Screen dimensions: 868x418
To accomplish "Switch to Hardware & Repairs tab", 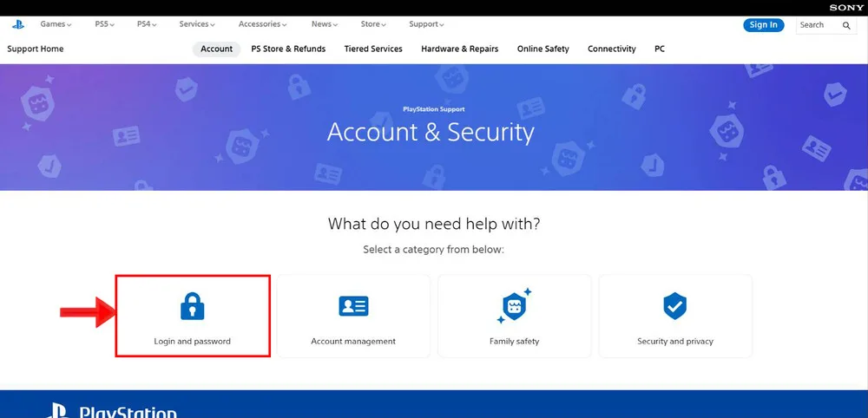I will pyautogui.click(x=459, y=49).
